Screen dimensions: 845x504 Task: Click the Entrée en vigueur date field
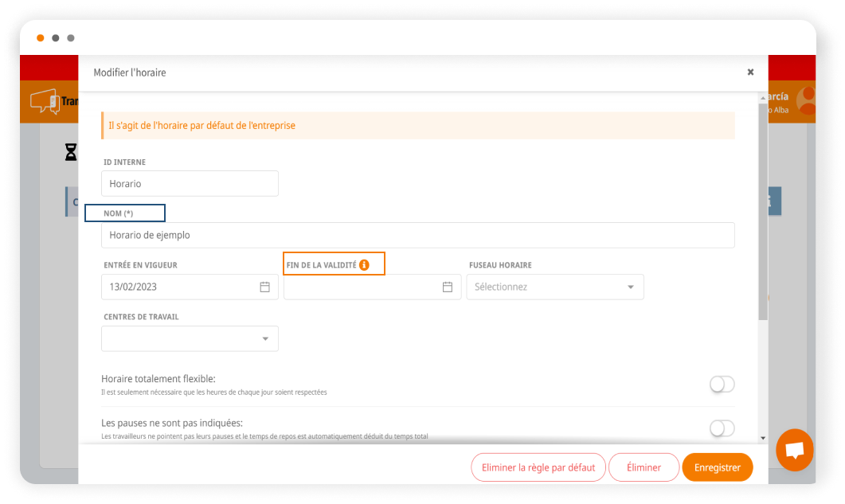click(x=179, y=287)
